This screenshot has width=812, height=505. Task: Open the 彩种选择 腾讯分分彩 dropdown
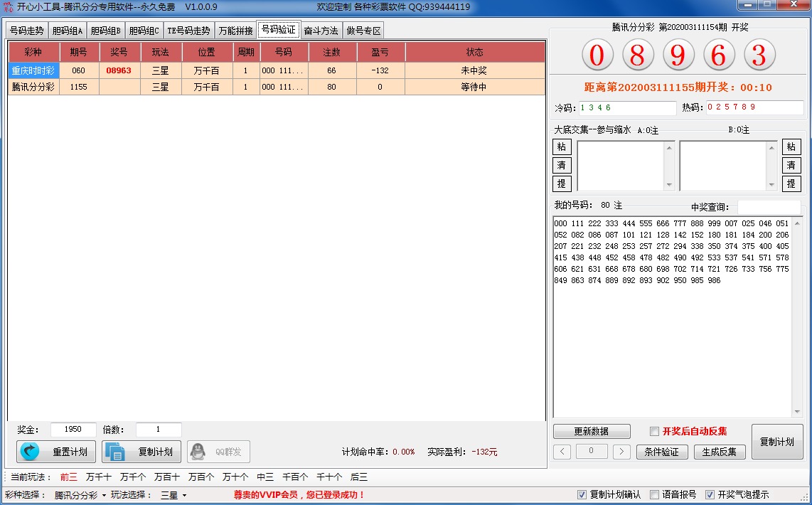(x=80, y=495)
